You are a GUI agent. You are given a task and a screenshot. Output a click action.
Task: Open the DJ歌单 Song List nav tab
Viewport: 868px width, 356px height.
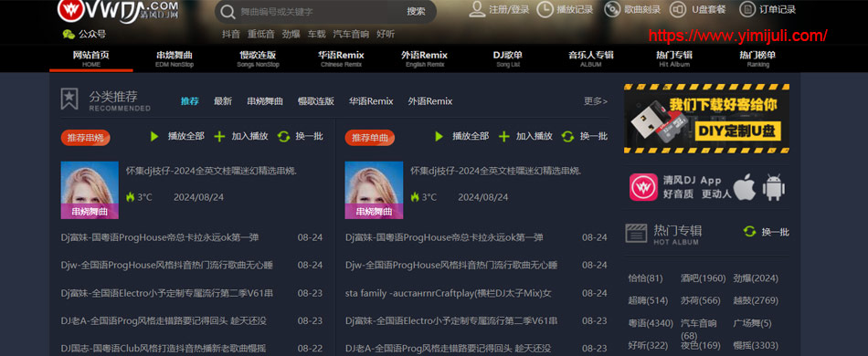point(508,58)
